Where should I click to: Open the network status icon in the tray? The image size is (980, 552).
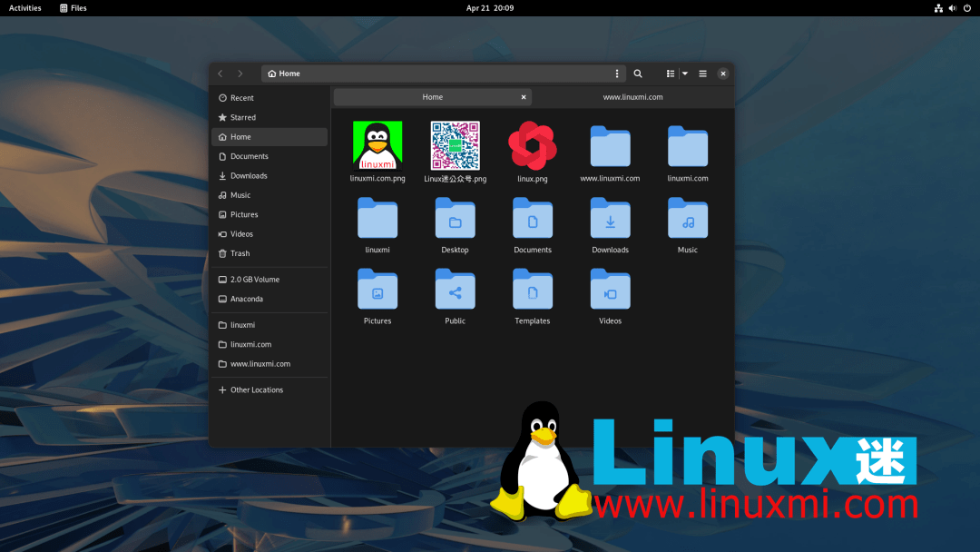pyautogui.click(x=938, y=8)
